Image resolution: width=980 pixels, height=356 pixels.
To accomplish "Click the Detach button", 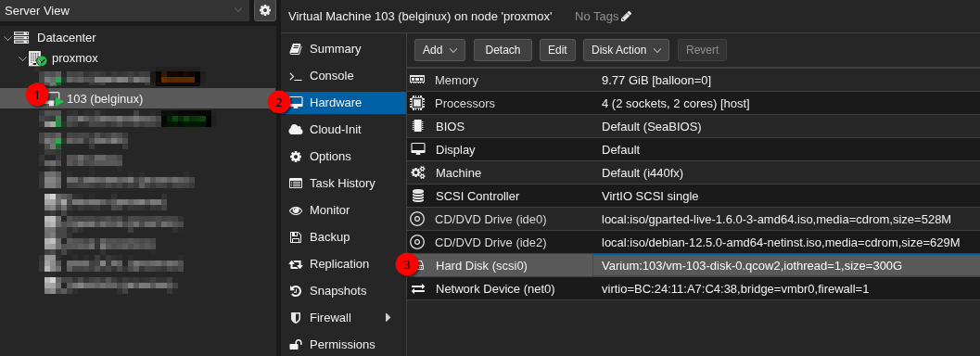I will 503,50.
